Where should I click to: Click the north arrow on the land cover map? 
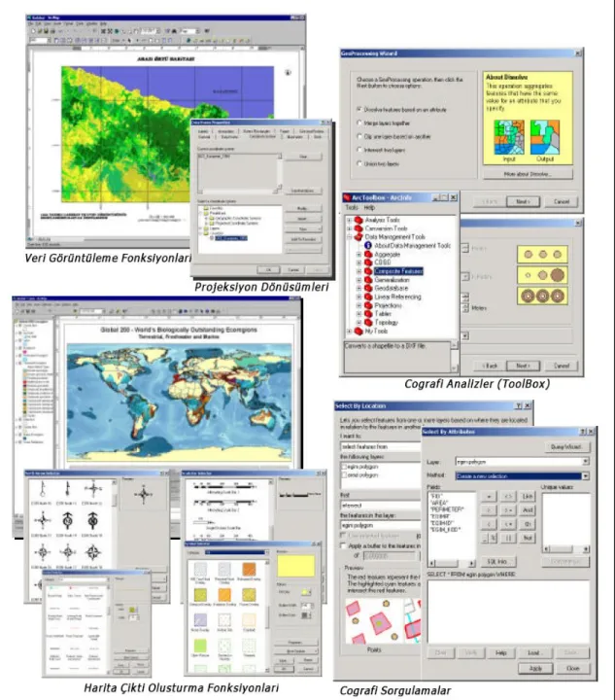289,72
